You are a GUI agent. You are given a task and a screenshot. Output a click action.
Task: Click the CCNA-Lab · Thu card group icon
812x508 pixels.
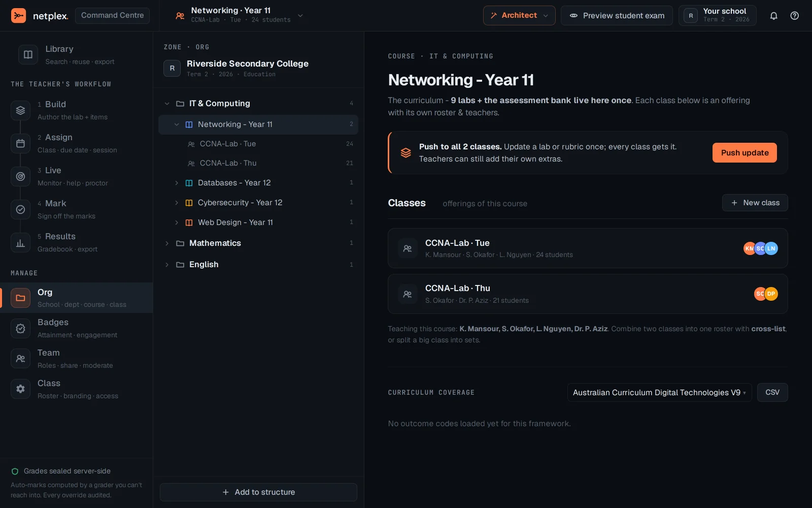408,294
